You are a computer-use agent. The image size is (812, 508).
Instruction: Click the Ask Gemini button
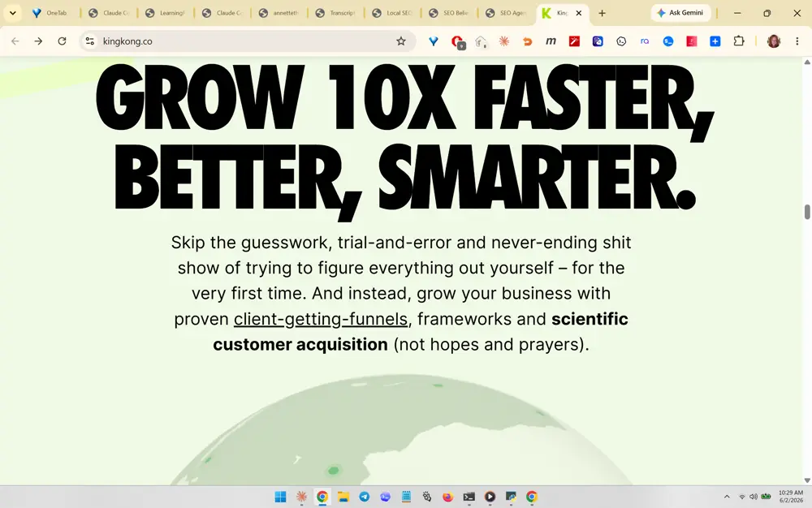point(680,13)
